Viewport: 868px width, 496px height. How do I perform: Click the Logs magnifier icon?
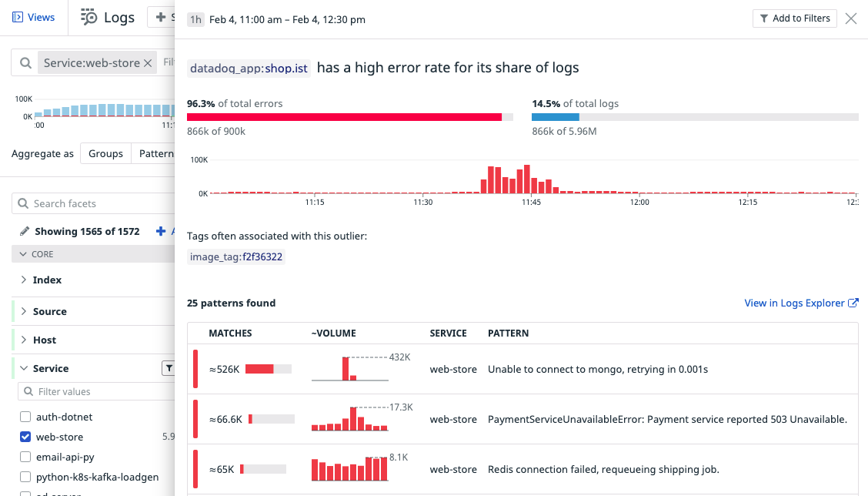pyautogui.click(x=88, y=17)
